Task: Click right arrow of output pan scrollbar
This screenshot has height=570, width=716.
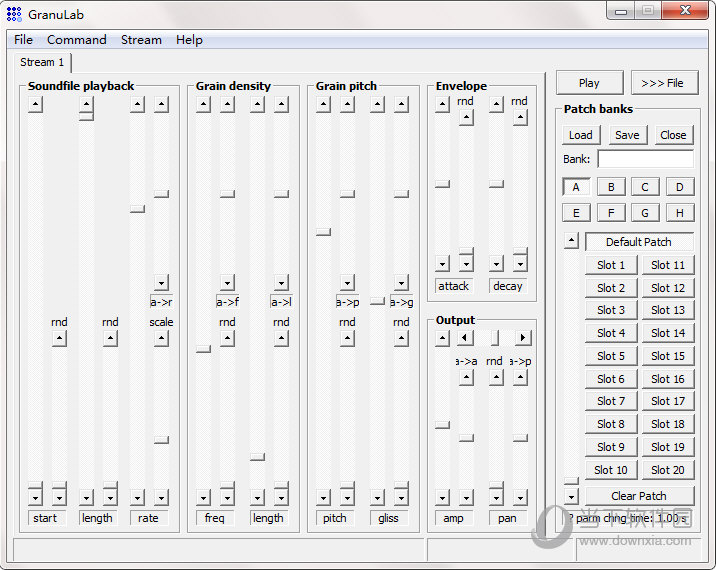Action: [523, 338]
